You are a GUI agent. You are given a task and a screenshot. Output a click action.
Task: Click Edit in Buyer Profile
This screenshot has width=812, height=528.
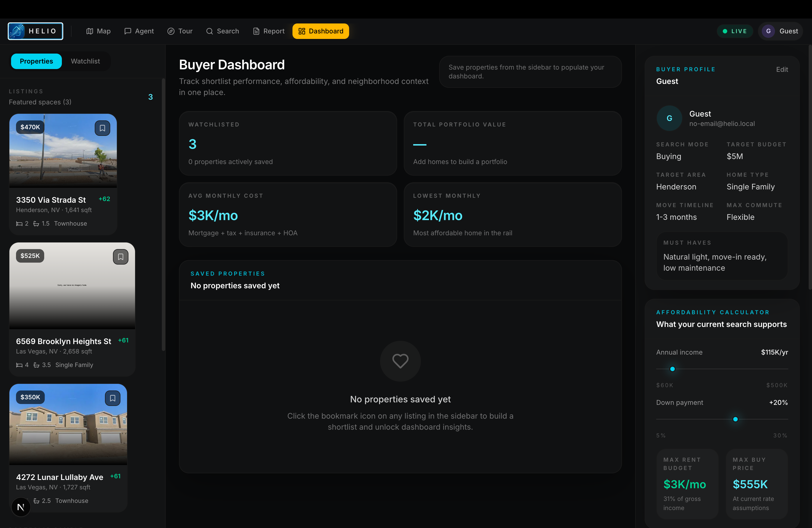[x=782, y=69]
